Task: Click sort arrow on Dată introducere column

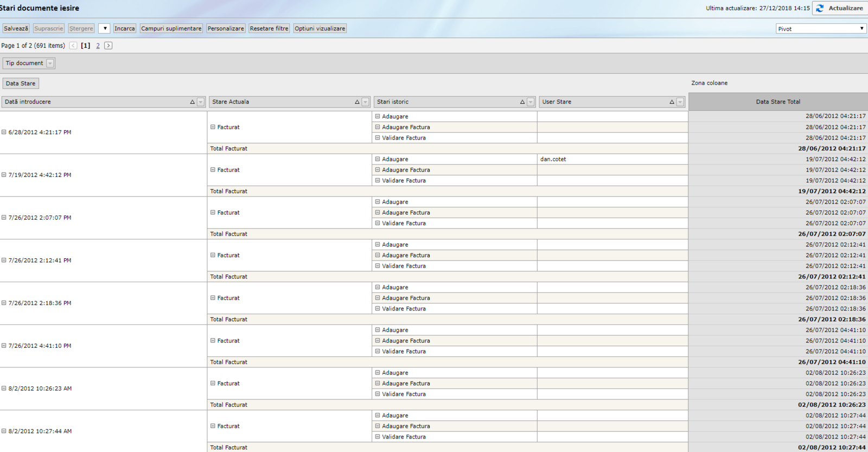Action: click(x=192, y=102)
